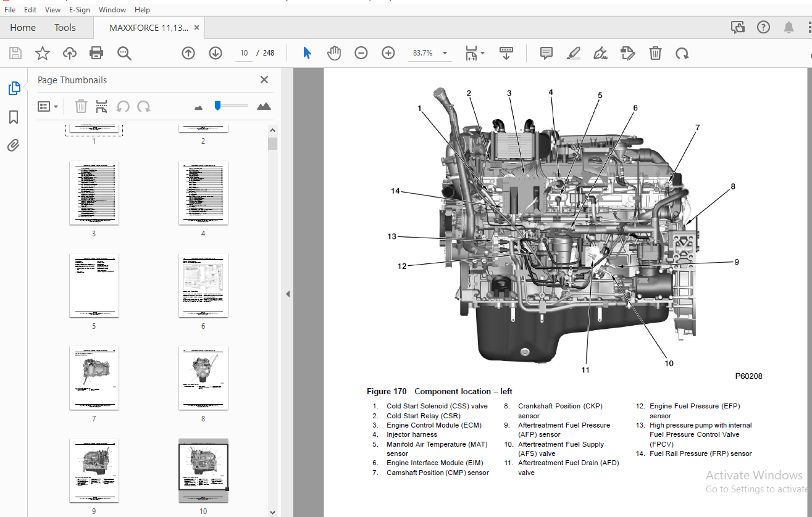Open the Sign document pen tool

600,53
